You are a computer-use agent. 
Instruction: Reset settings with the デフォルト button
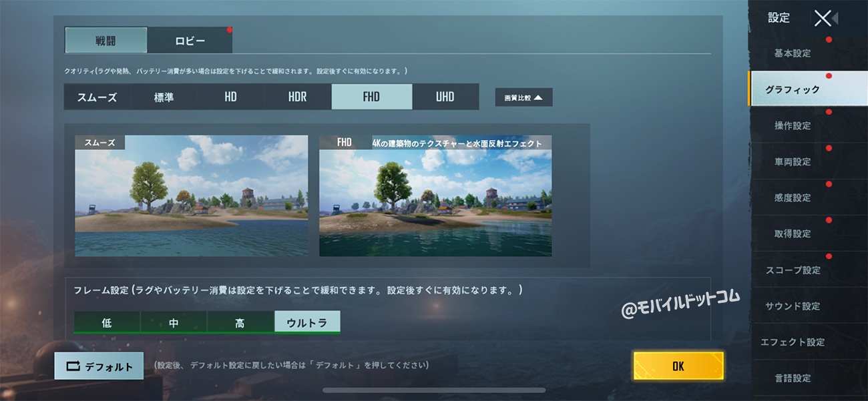pos(99,366)
